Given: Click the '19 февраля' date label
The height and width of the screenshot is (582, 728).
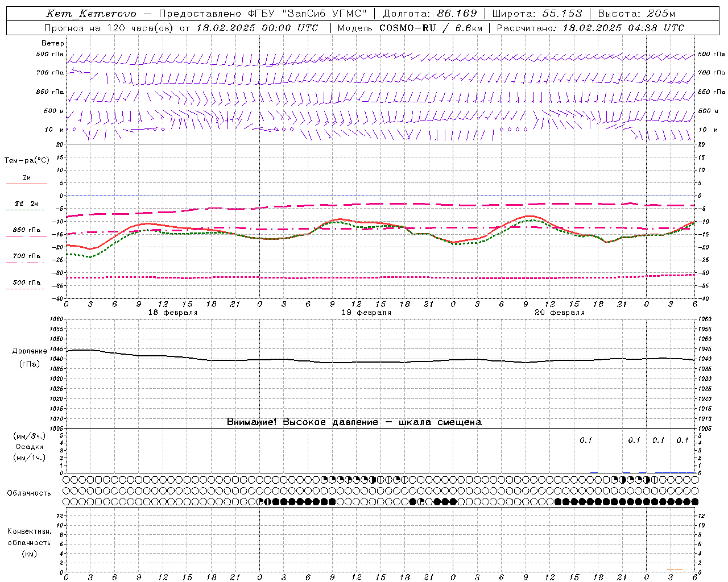Looking at the screenshot, I should (366, 313).
